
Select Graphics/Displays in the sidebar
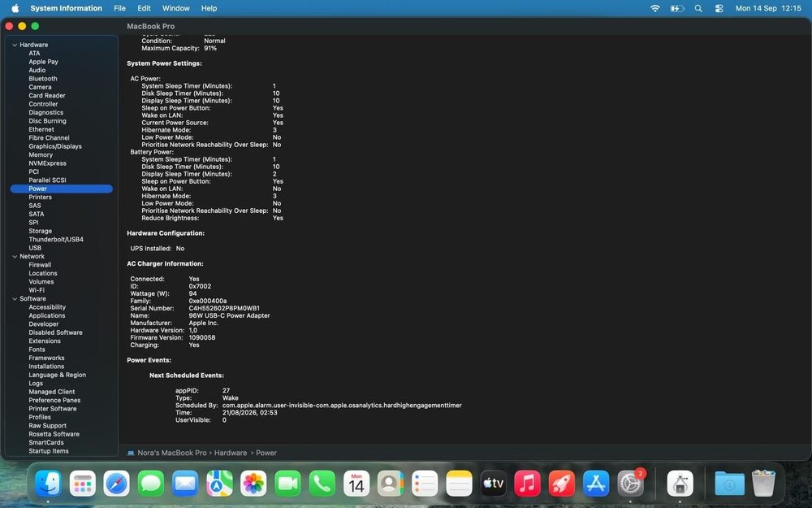coord(55,146)
